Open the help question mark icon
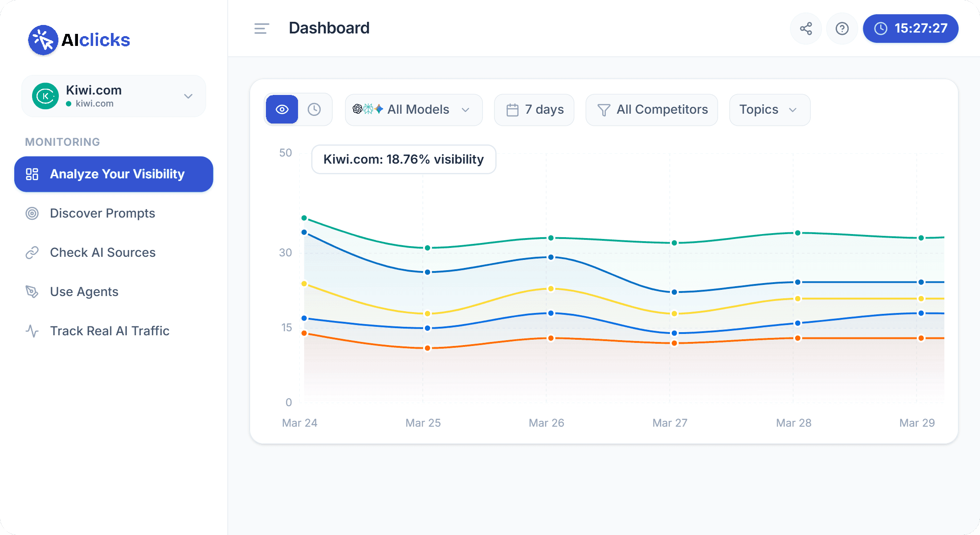Image resolution: width=980 pixels, height=535 pixels. [842, 29]
